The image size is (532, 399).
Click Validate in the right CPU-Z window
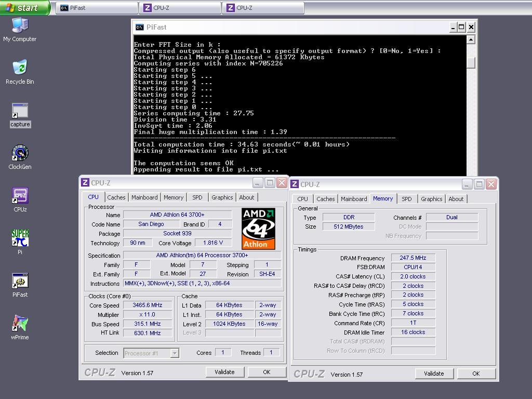click(434, 374)
